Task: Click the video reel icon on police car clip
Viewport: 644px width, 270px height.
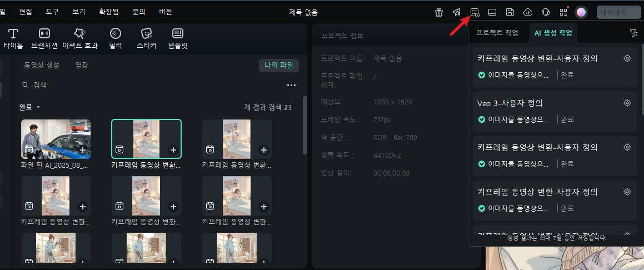Action: tap(29, 150)
